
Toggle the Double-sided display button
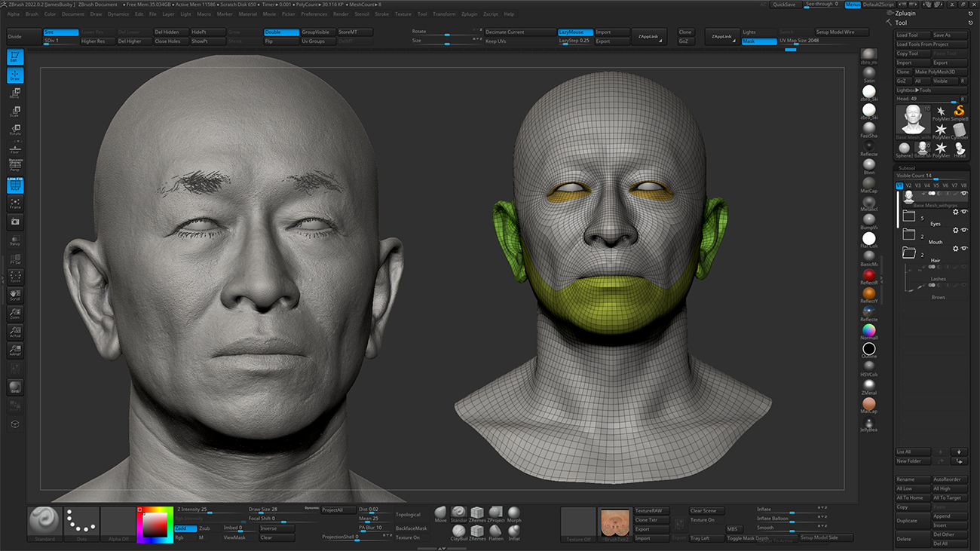tap(281, 32)
